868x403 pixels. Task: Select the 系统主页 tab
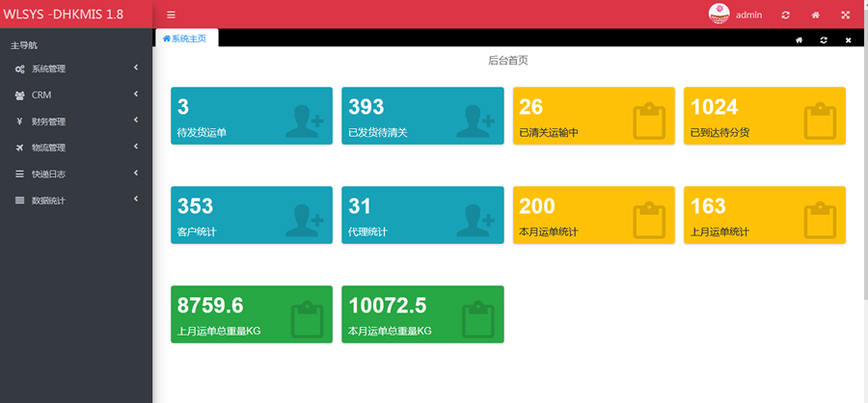(187, 39)
